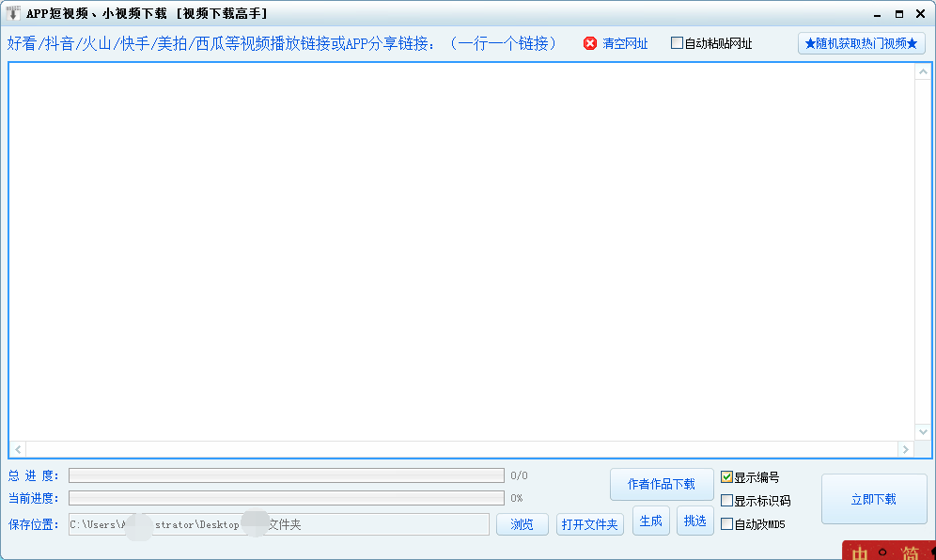Uncheck the 显示编号 checkbox
This screenshot has height=560, width=936.
coord(726,477)
